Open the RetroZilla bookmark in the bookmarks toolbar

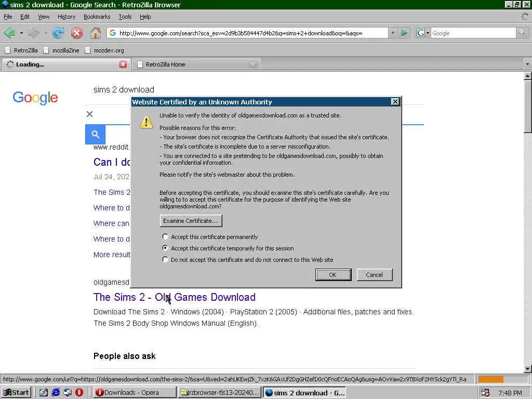pyautogui.click(x=21, y=50)
